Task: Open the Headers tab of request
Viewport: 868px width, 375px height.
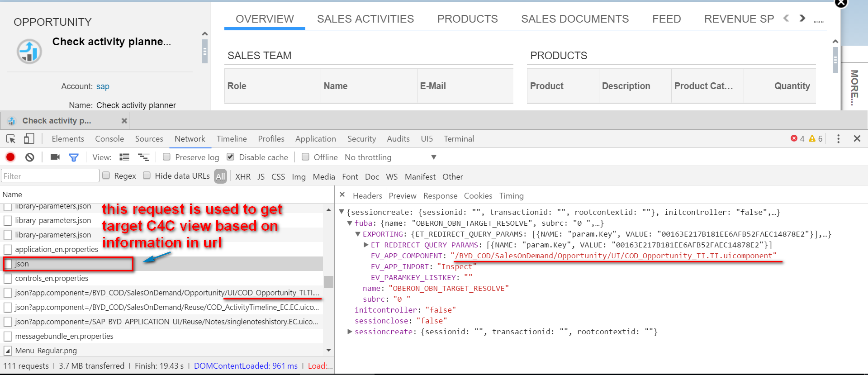Action: 367,196
